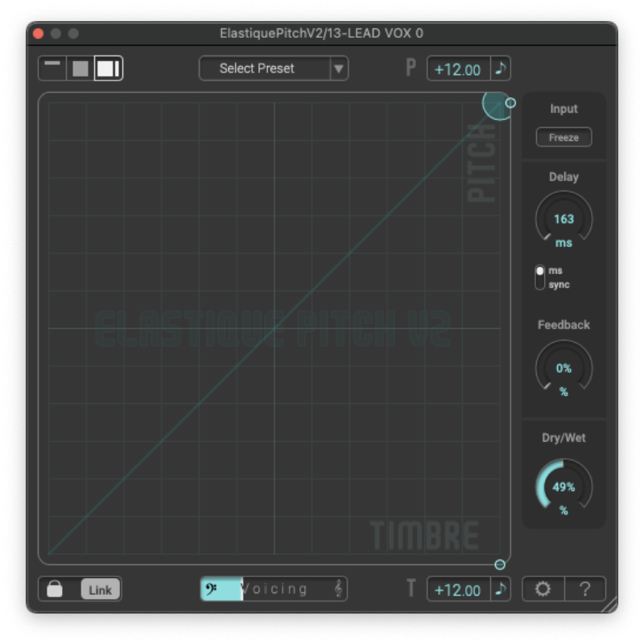Click the Delay knob showing 163 ms

click(x=563, y=219)
